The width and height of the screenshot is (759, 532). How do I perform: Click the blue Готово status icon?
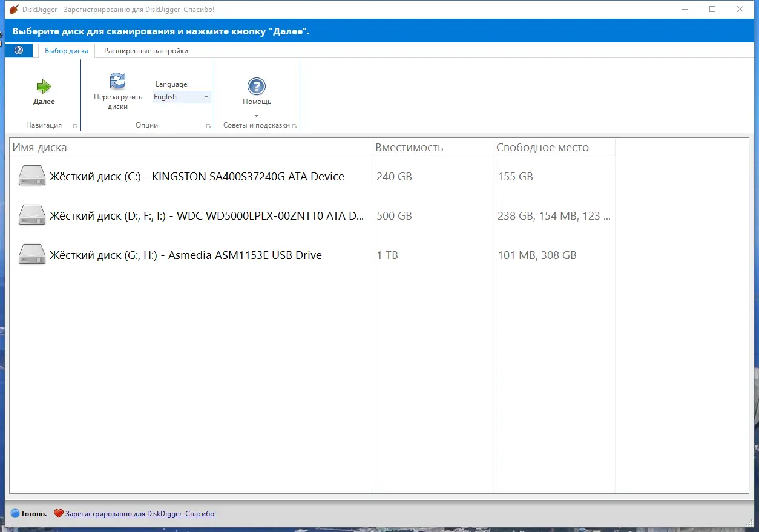[x=15, y=513]
